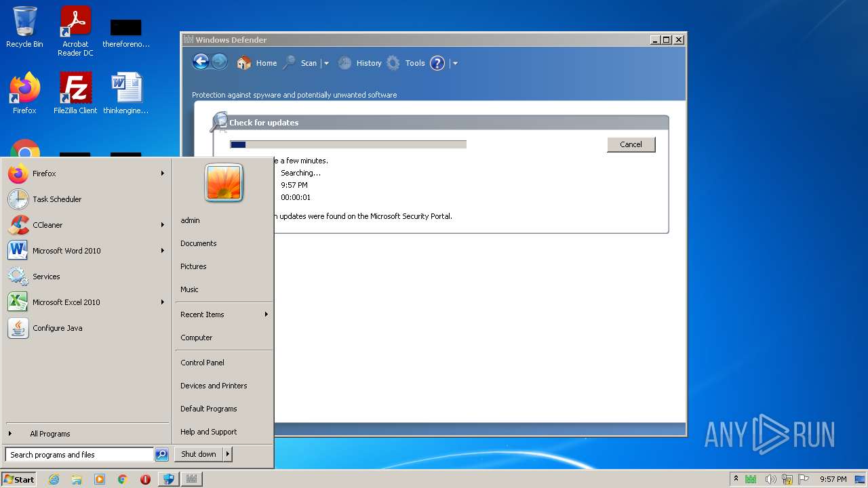Image resolution: width=868 pixels, height=488 pixels.
Task: Expand the Shut down options arrow
Action: tap(228, 454)
